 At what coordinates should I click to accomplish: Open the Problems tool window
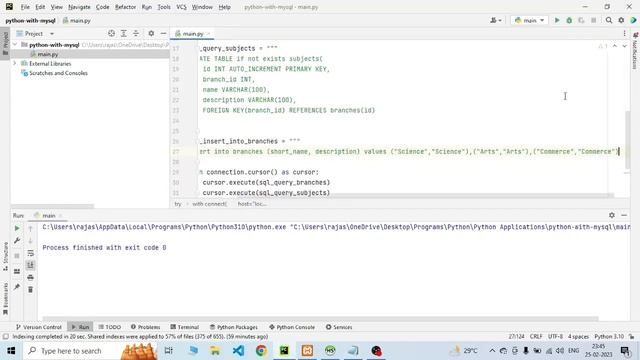click(145, 327)
